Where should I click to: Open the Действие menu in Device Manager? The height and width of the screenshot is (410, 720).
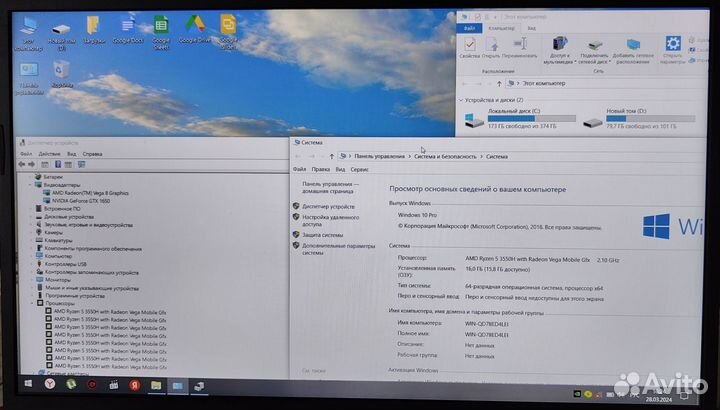click(x=49, y=154)
